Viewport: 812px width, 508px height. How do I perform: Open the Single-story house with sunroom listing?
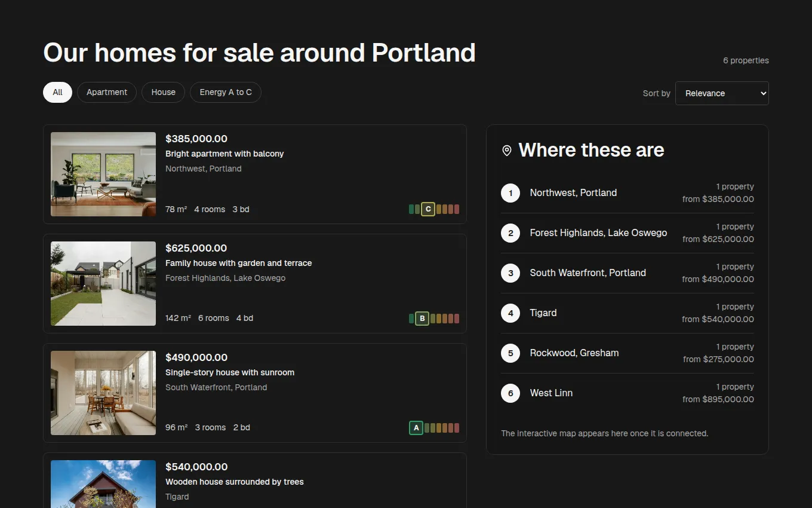click(x=230, y=372)
